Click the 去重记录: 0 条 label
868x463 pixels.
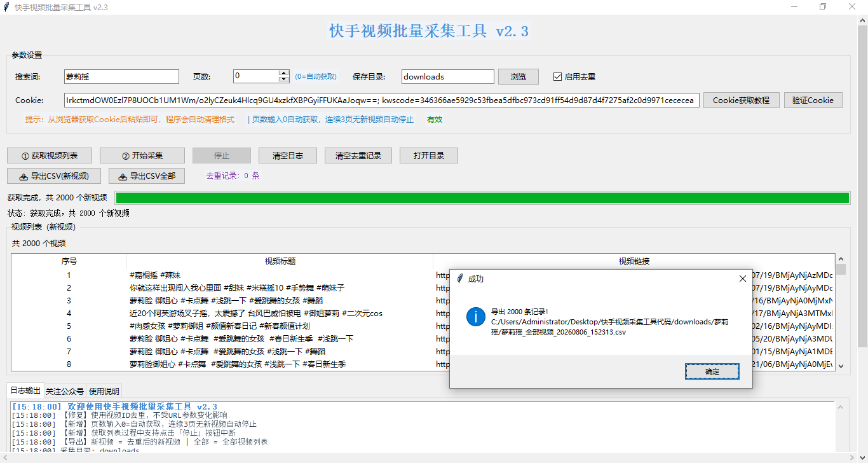(x=233, y=176)
